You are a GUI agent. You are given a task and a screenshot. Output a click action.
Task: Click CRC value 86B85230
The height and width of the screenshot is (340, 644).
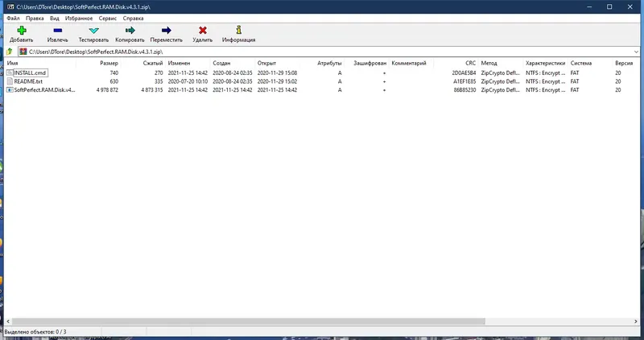pyautogui.click(x=464, y=90)
